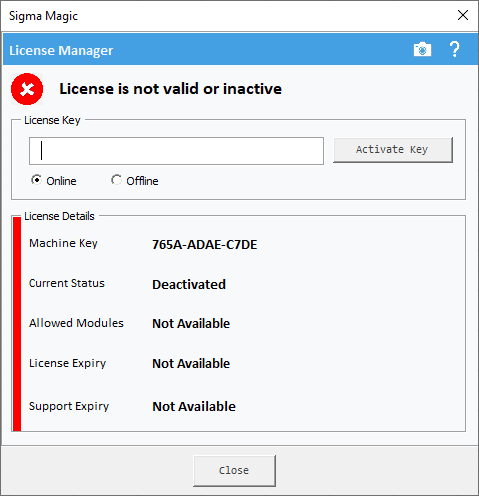Click the camera screenshot icon

pos(422,50)
